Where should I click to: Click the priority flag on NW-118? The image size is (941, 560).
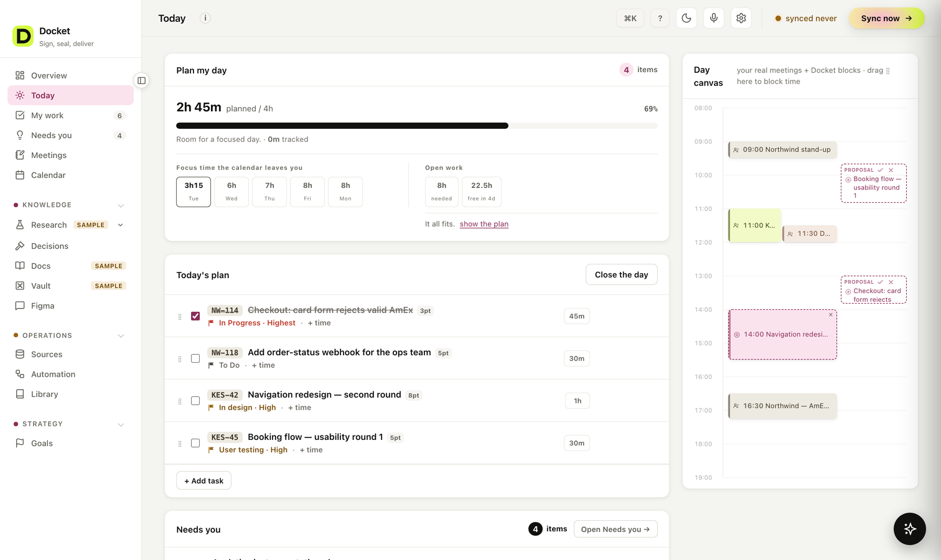pos(211,365)
